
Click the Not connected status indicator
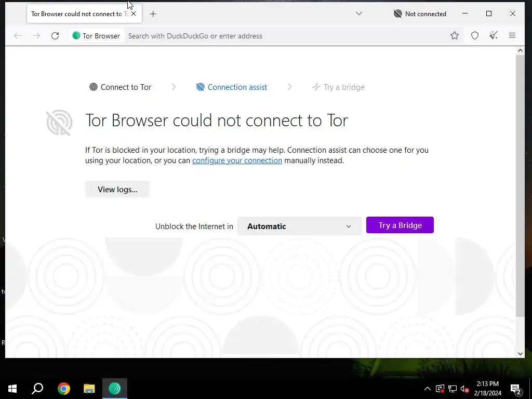[420, 14]
